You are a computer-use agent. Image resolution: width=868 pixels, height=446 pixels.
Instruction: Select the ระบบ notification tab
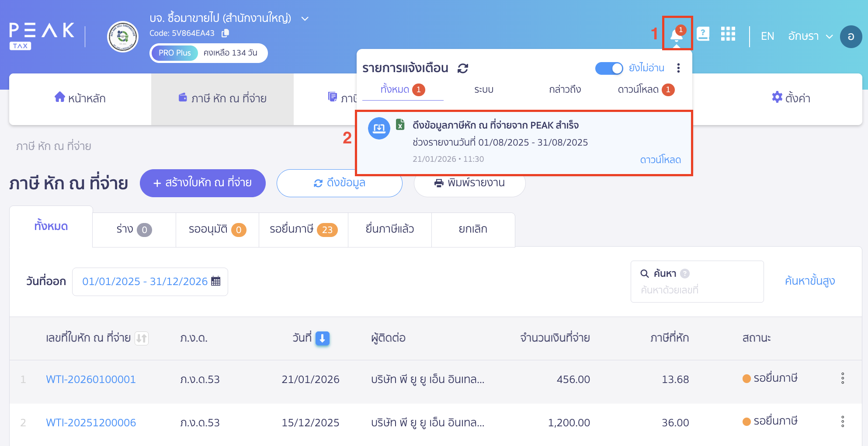tap(483, 89)
